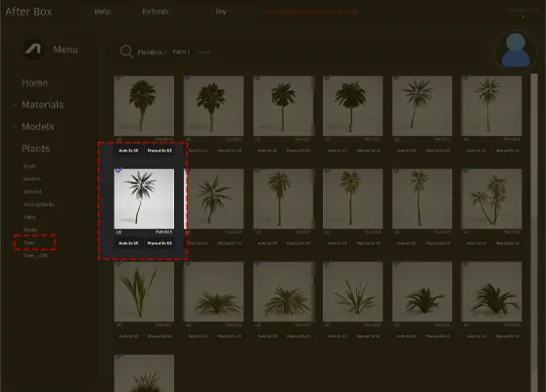Select the Palm035 thumbnail

422,291
